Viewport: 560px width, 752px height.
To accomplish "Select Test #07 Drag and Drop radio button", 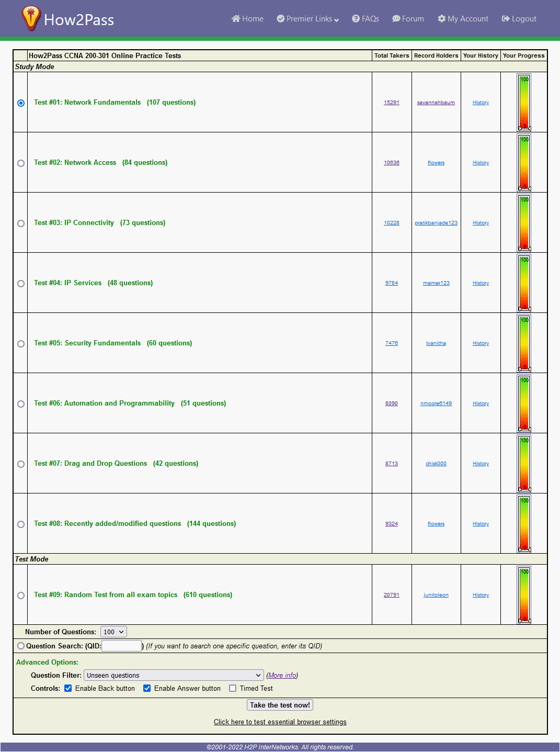I will click(x=21, y=464).
